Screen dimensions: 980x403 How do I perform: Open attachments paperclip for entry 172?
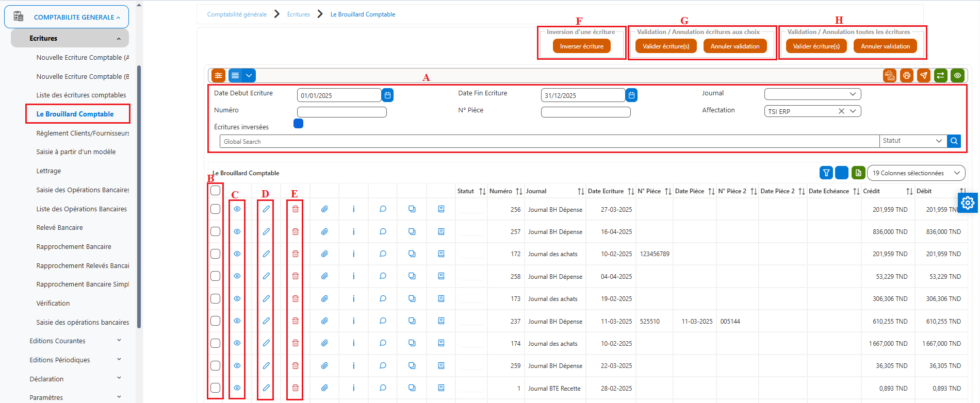(x=324, y=254)
